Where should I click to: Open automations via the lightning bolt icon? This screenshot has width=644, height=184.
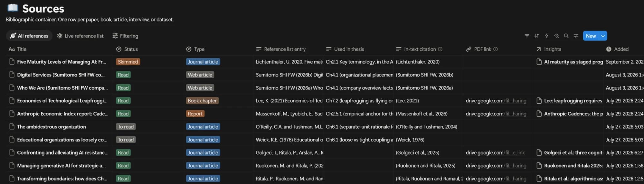pos(546,36)
